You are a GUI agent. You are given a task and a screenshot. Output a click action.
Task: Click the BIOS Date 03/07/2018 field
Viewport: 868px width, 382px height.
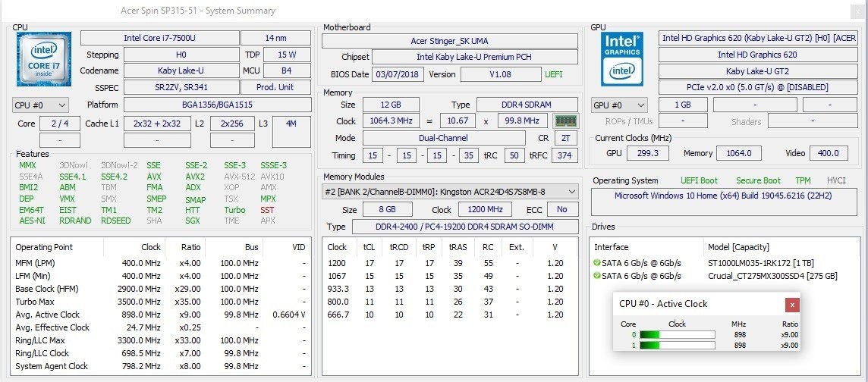pos(398,74)
